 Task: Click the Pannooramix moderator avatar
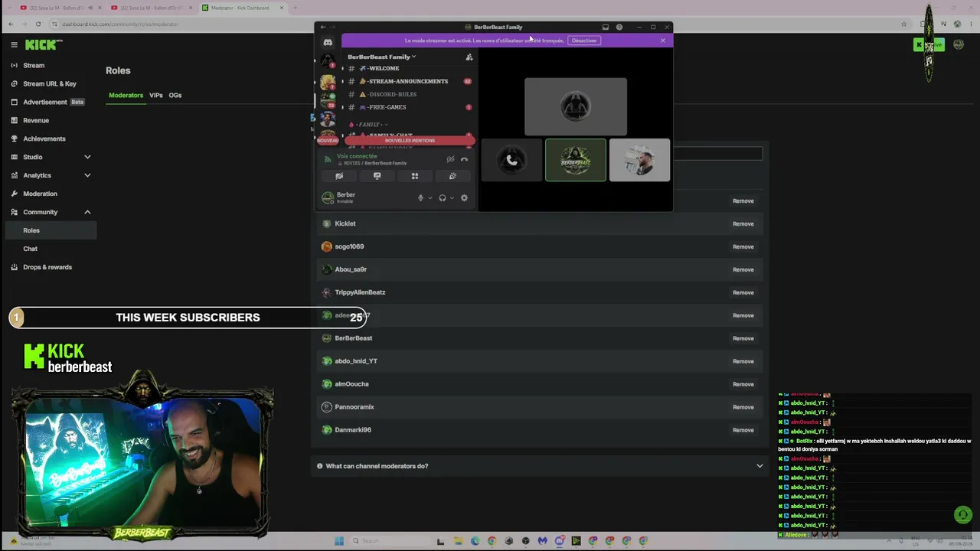tap(327, 407)
